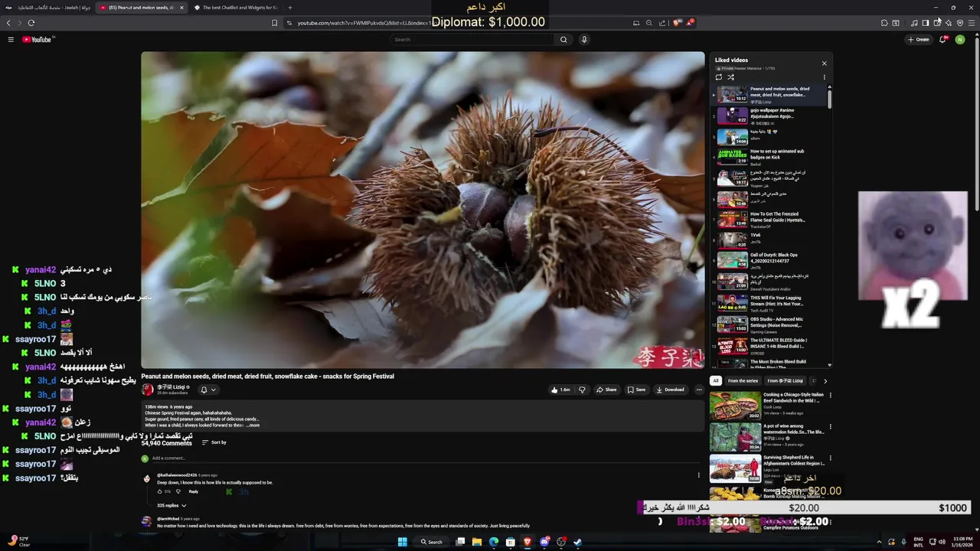Play 'OBS Studio - Advanced Mic Settings' item
The width and height of the screenshot is (980, 551).
(x=769, y=324)
